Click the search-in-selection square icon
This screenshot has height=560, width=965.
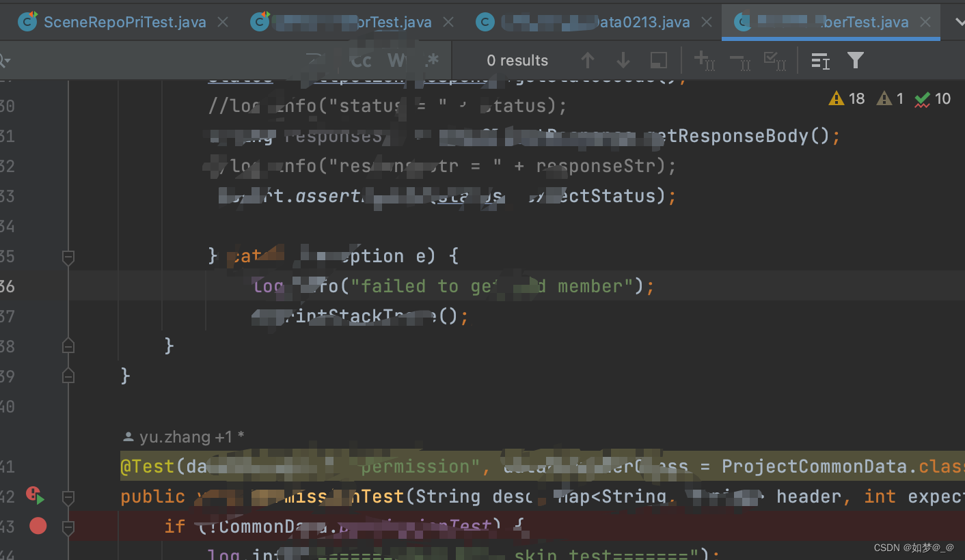(x=659, y=61)
